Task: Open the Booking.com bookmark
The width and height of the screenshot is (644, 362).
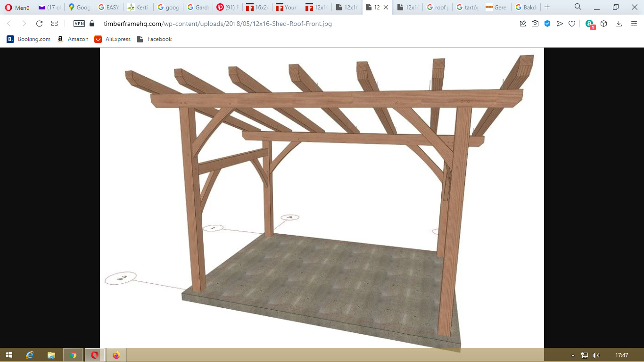Action: (29, 39)
